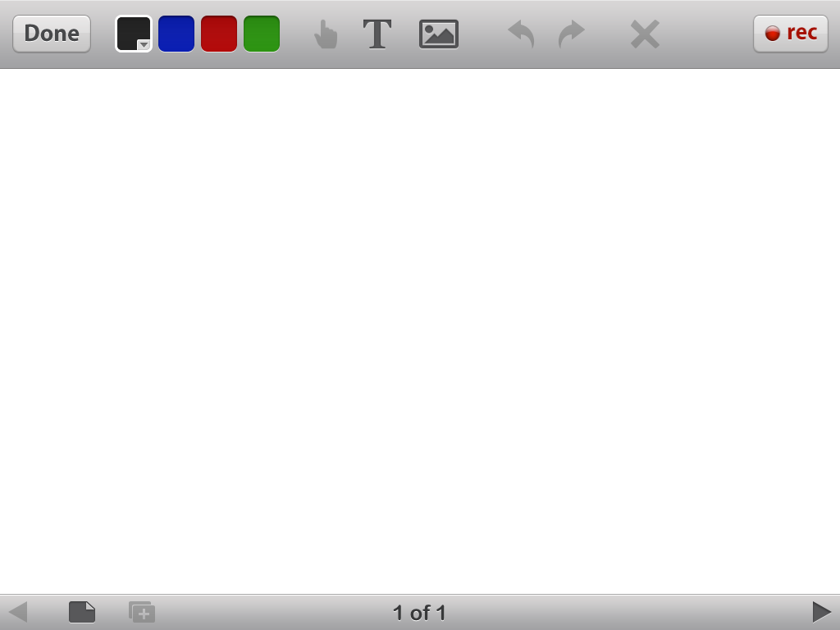Click the blank whiteboard canvas
This screenshot has height=630, width=840.
(420, 328)
